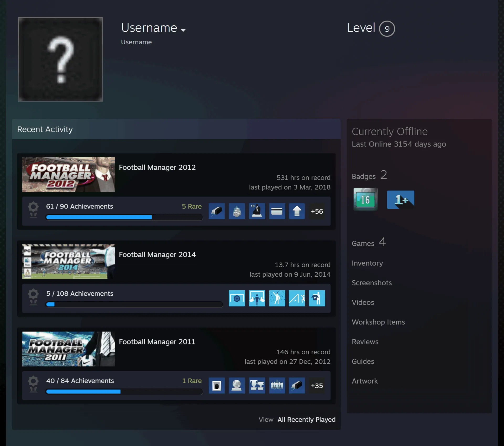Open Inventory in the sidebar
The width and height of the screenshot is (504, 446).
pos(367,263)
